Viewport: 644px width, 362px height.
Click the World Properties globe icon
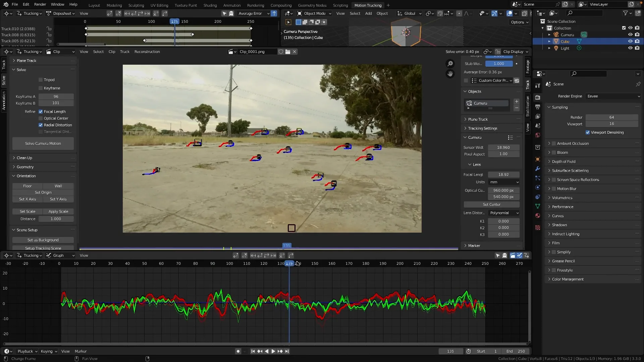[x=538, y=135]
